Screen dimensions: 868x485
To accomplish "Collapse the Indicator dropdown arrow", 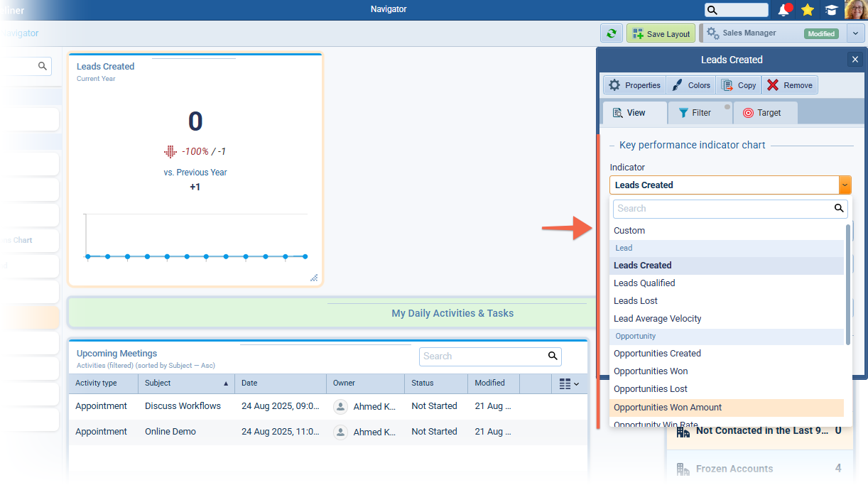I will [845, 185].
